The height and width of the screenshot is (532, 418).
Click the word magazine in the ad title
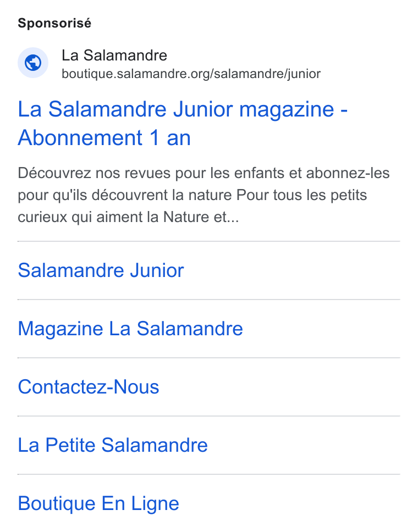pyautogui.click(x=287, y=109)
